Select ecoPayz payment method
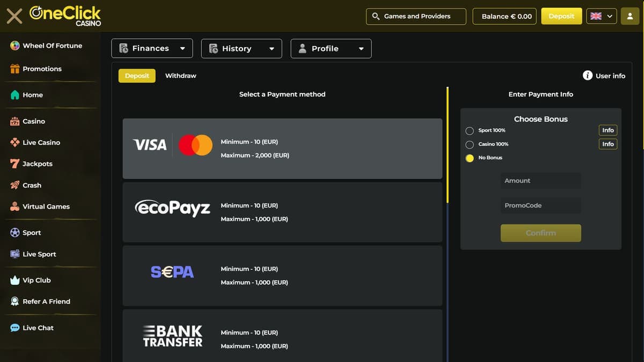This screenshot has height=362, width=644. [282, 212]
